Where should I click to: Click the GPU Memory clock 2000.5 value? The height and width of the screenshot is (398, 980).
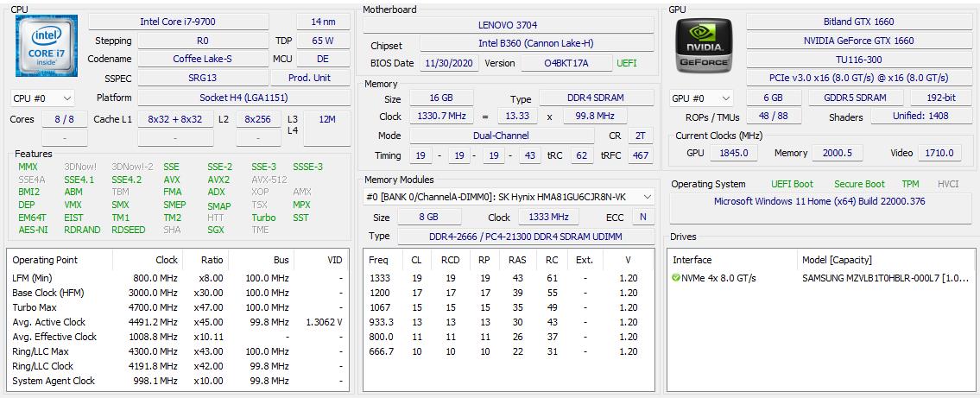pos(837,153)
